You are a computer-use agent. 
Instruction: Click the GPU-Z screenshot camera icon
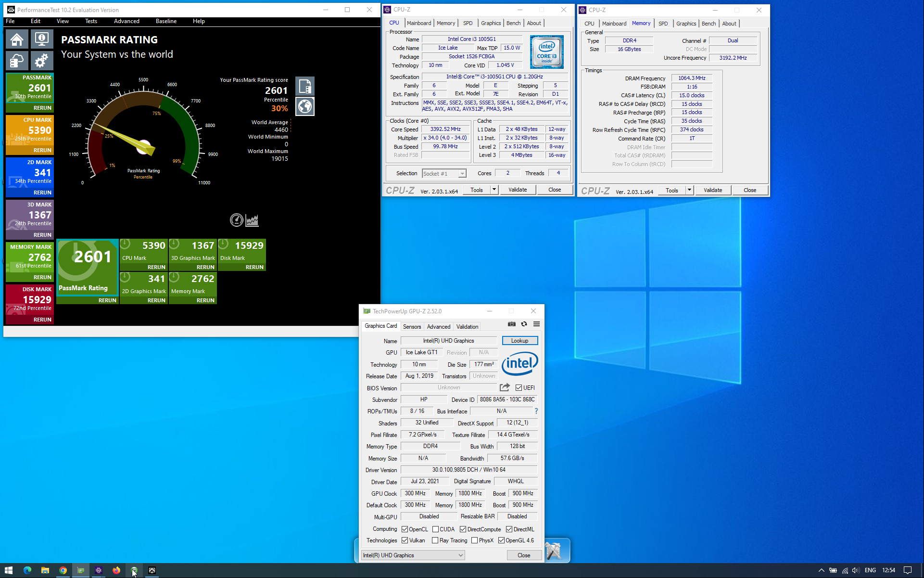pyautogui.click(x=512, y=324)
